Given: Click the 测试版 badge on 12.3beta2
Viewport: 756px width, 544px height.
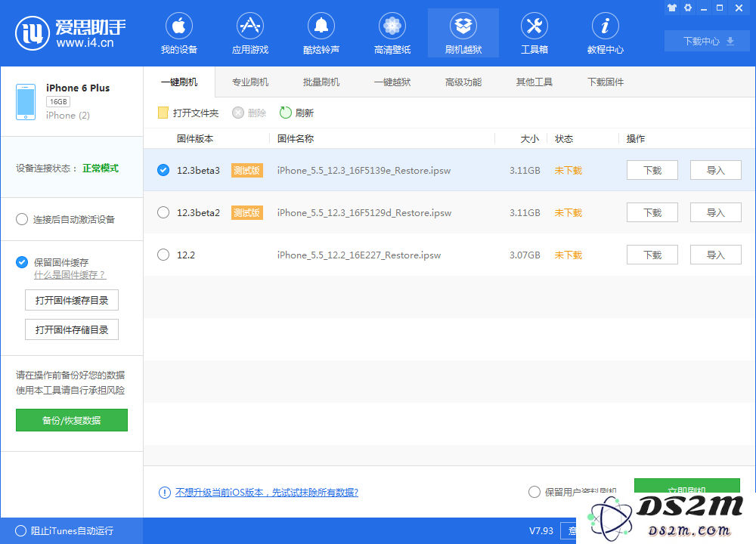Looking at the screenshot, I should 247,212.
